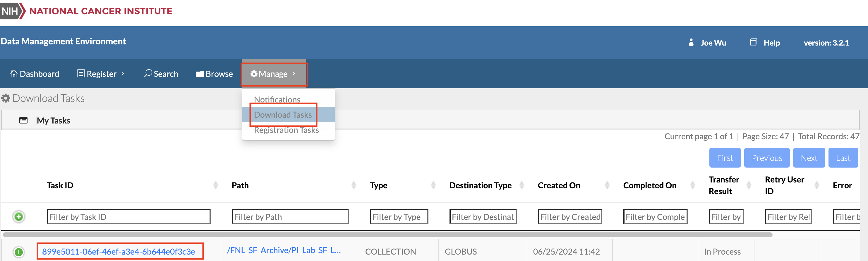Image resolution: width=868 pixels, height=261 pixels.
Task: Sort table by Task ID column arrows
Action: pyautogui.click(x=215, y=185)
